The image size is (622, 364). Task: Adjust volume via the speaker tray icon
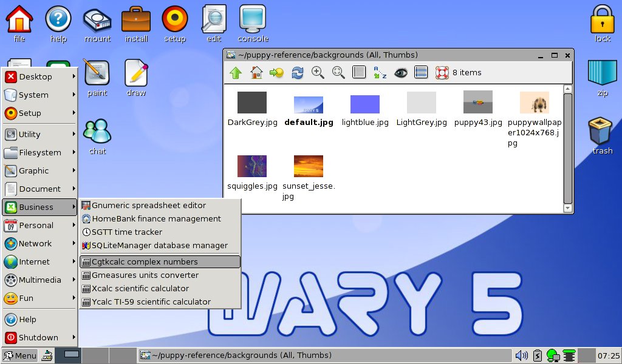tap(521, 356)
